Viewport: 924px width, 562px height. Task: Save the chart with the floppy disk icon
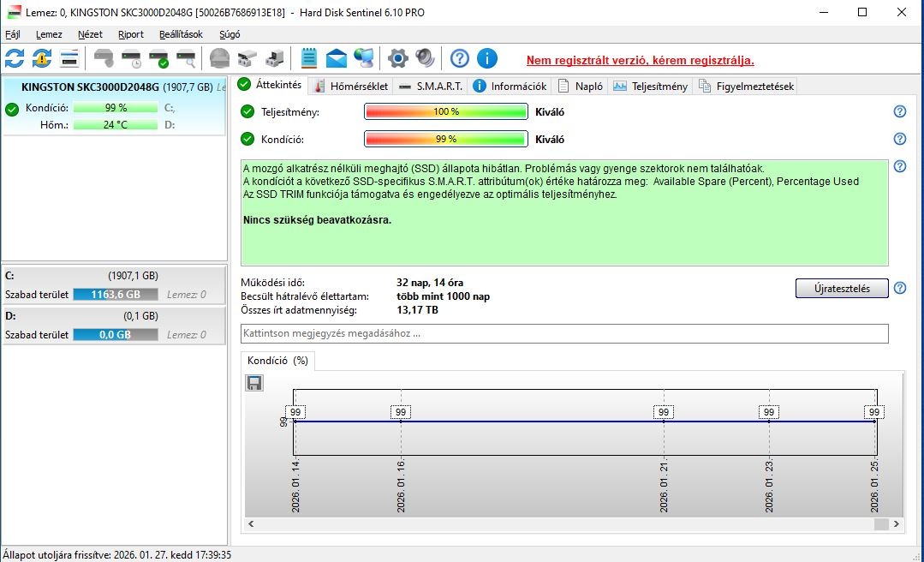click(254, 383)
